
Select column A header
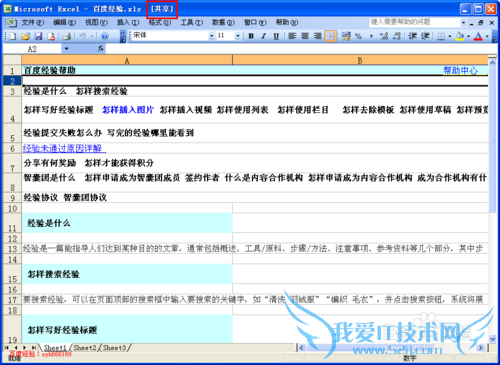127,60
